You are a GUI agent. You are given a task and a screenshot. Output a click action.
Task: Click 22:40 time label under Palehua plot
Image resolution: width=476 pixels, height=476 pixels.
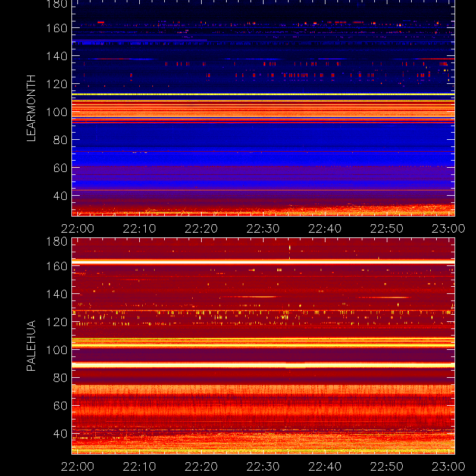325,466
